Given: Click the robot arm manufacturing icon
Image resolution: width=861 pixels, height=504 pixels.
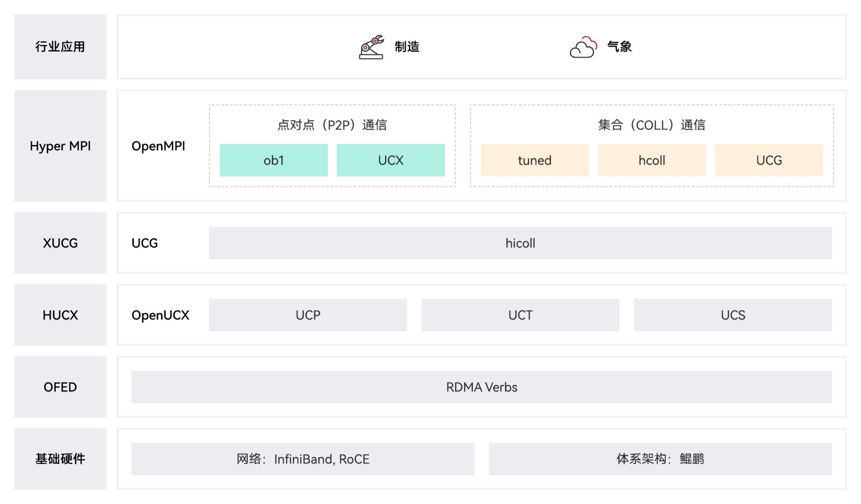Looking at the screenshot, I should coord(372,47).
